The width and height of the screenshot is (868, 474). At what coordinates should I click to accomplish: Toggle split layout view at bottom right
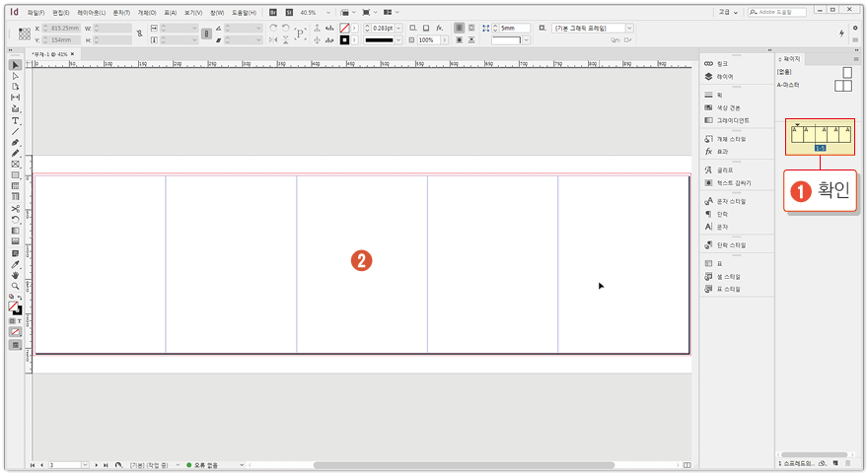tap(687, 465)
